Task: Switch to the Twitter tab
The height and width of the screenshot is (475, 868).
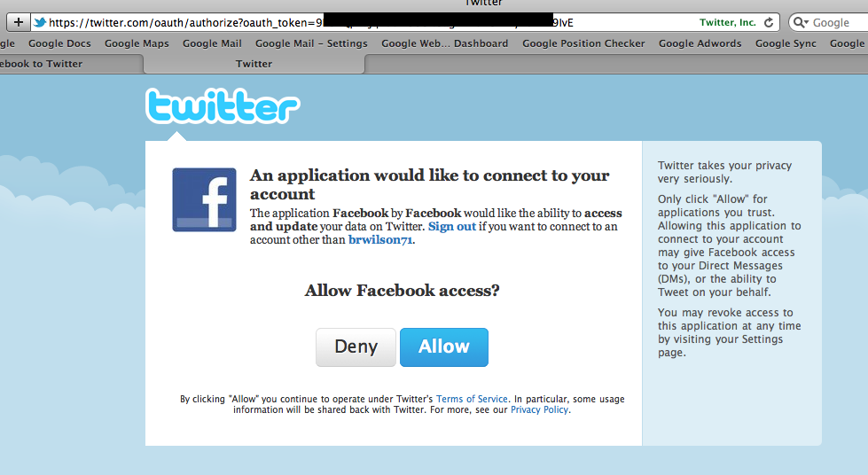Action: pos(254,64)
